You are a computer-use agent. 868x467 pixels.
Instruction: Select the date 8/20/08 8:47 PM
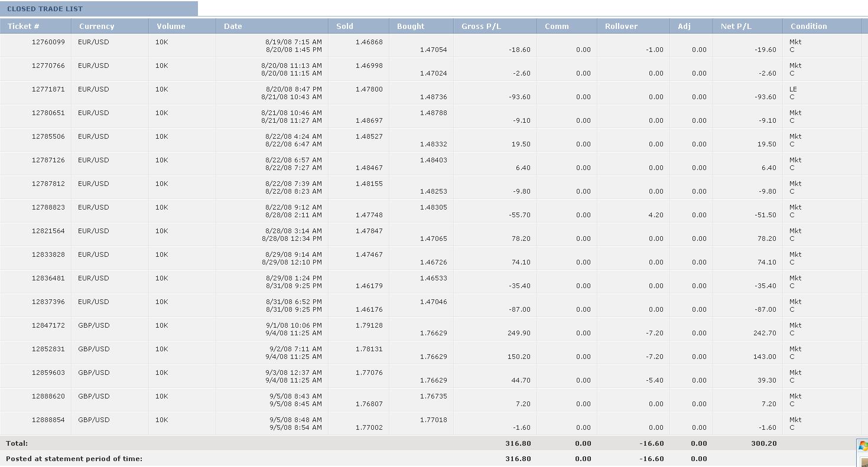[x=294, y=89]
